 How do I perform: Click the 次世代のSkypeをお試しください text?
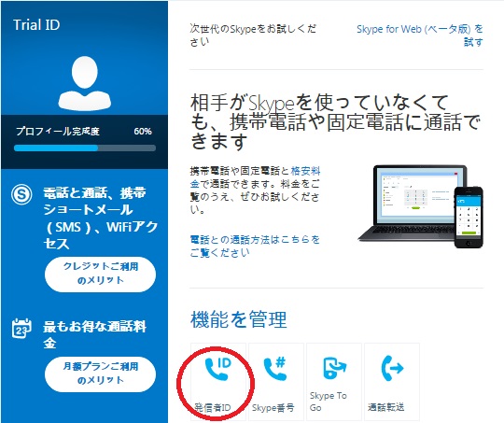[253, 35]
